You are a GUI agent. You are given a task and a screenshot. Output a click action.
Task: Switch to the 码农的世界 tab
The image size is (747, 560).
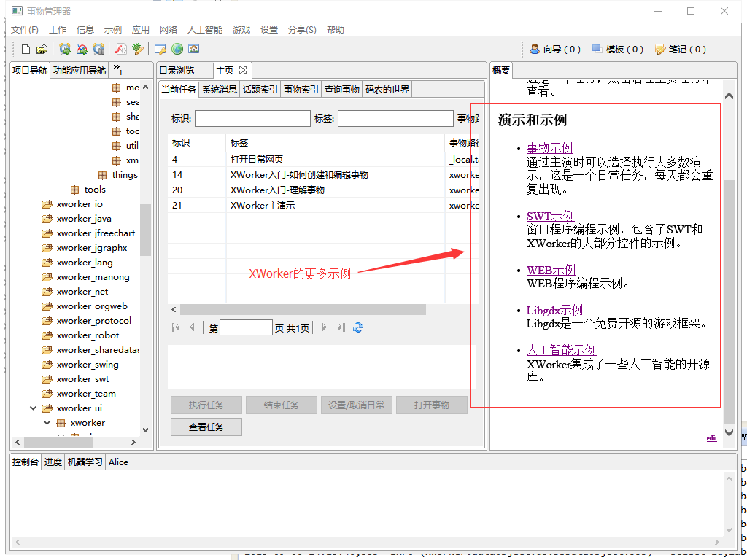coord(387,90)
